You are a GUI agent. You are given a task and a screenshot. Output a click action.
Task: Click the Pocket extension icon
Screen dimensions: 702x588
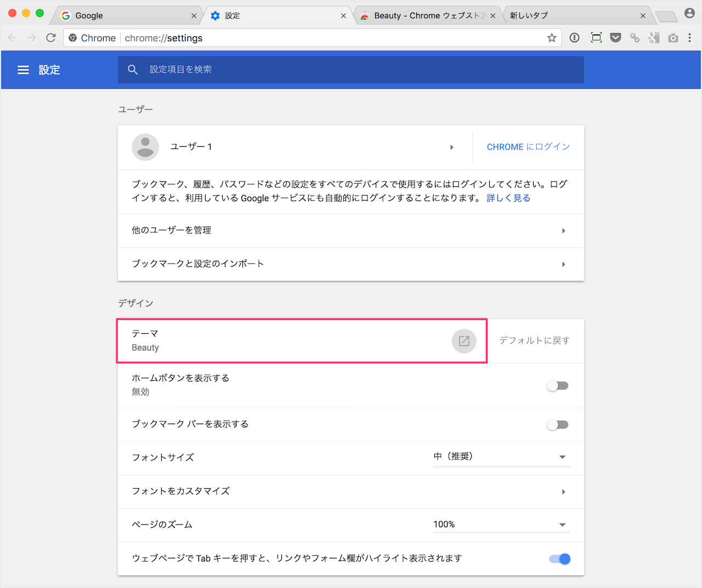tap(616, 38)
